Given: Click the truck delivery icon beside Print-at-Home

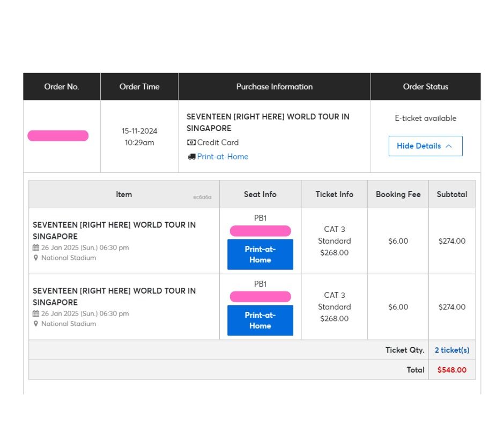Looking at the screenshot, I should tap(191, 156).
